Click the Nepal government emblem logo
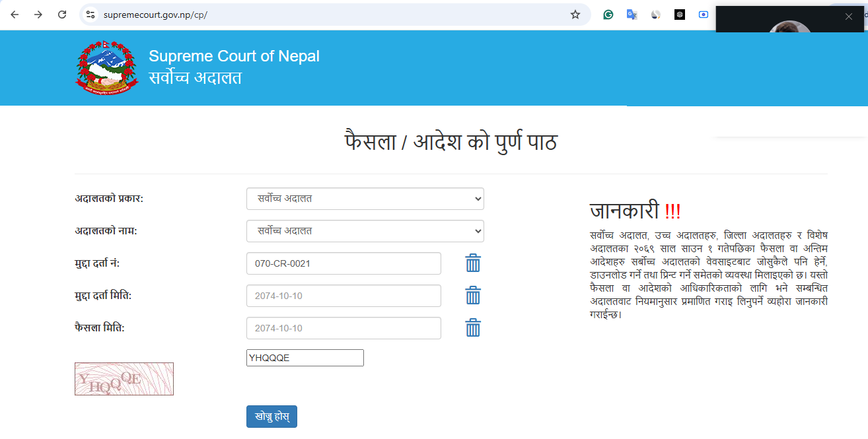This screenshot has width=868, height=439. click(x=107, y=67)
